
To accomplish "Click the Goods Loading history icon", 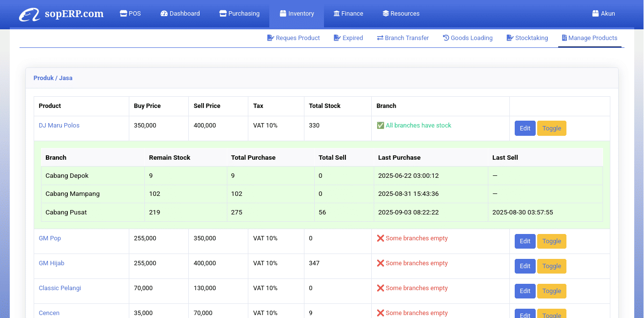I will (x=445, y=38).
